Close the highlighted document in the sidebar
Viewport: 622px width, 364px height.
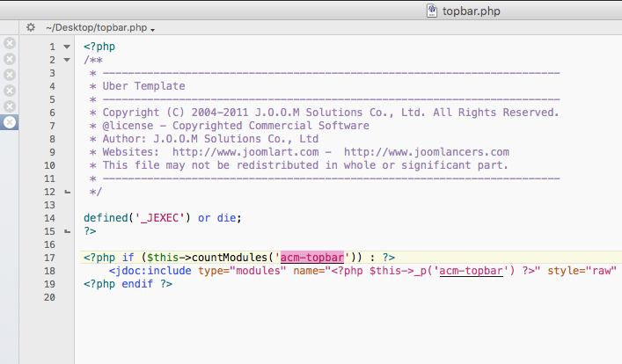click(10, 122)
